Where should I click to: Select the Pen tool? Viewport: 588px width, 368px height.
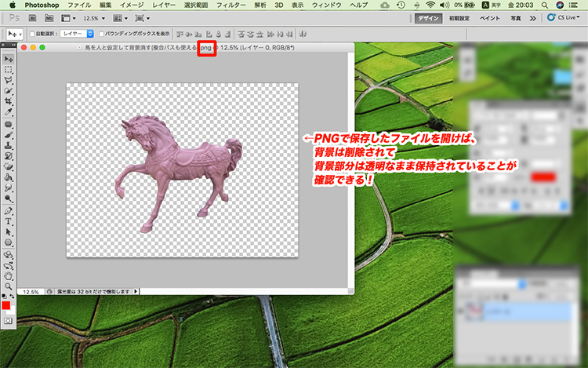pyautogui.click(x=9, y=210)
